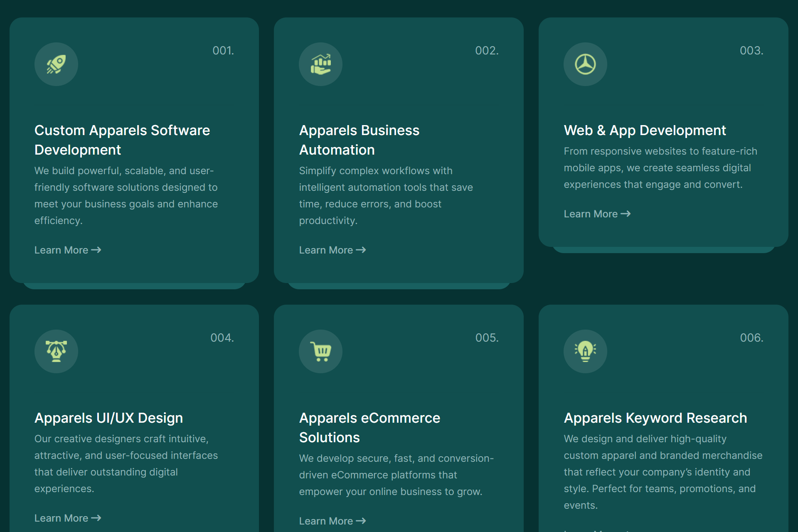798x532 pixels.
Task: Click the 001. number label
Action: point(223,51)
